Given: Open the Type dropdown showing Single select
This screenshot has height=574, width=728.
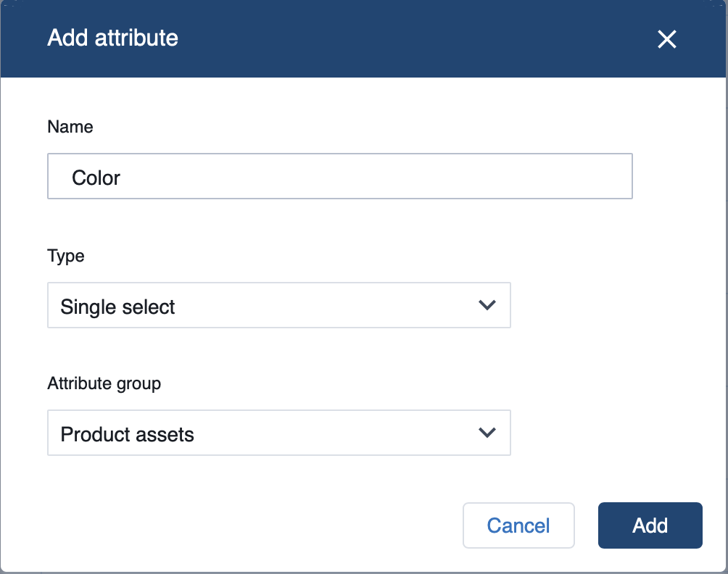Looking at the screenshot, I should pyautogui.click(x=279, y=305).
